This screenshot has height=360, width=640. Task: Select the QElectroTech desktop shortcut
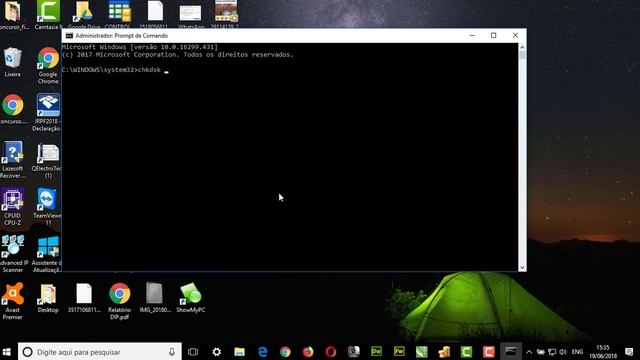point(47,160)
